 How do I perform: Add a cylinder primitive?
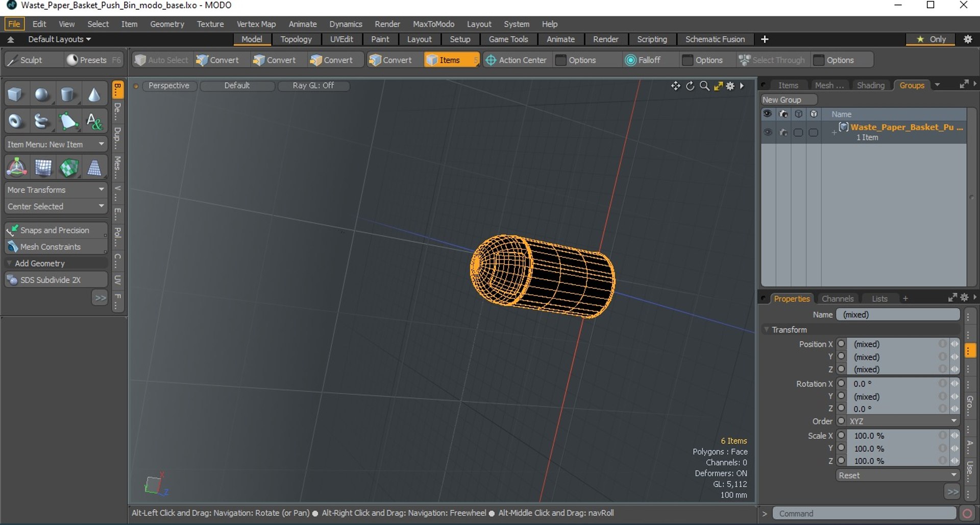coord(68,94)
